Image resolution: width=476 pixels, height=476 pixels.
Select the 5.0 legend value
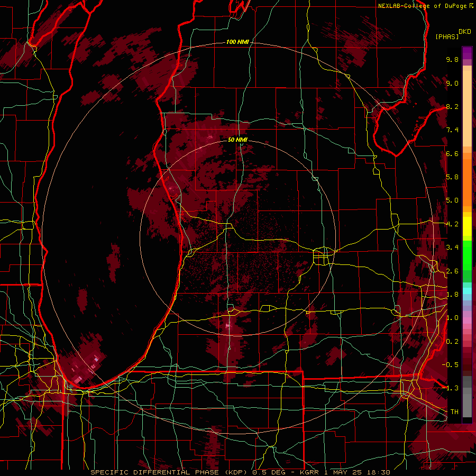(452, 200)
